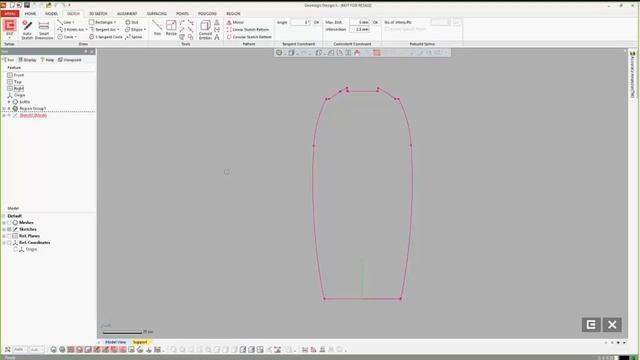This screenshot has width=640, height=360.
Task: Select the Convert Entities tool
Action: 205,30
